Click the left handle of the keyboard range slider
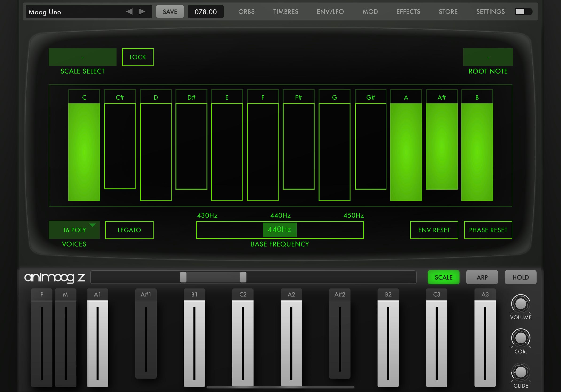 click(183, 277)
